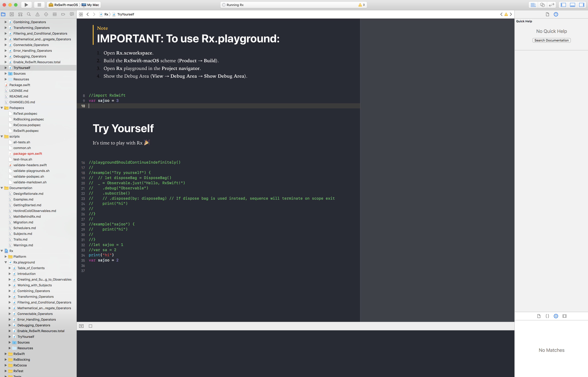Toggle the Debug area panel visibility

point(573,5)
